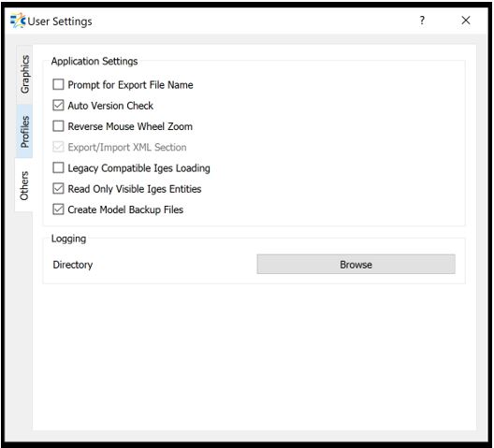This screenshot has height=448, width=494.
Task: Open help with the question mark button
Action: coord(422,21)
